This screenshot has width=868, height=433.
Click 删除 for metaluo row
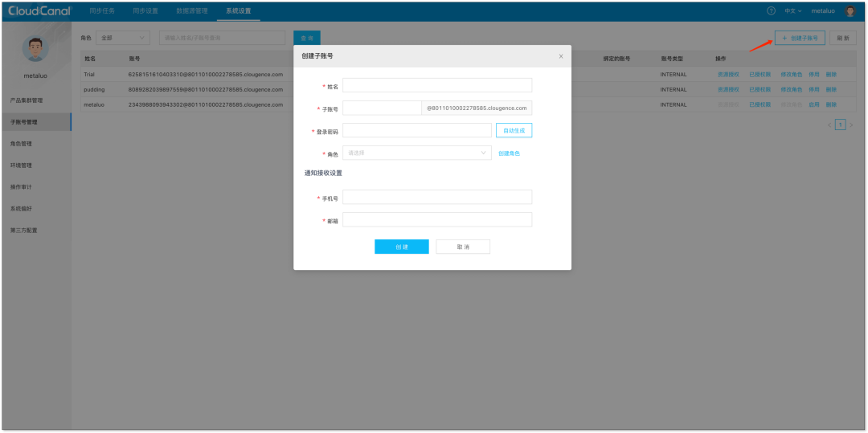coord(831,104)
